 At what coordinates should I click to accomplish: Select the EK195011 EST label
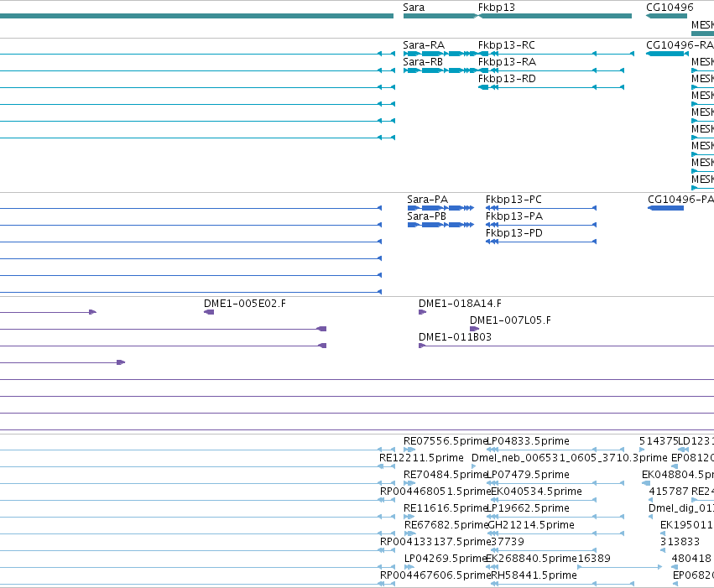pyautogui.click(x=686, y=525)
